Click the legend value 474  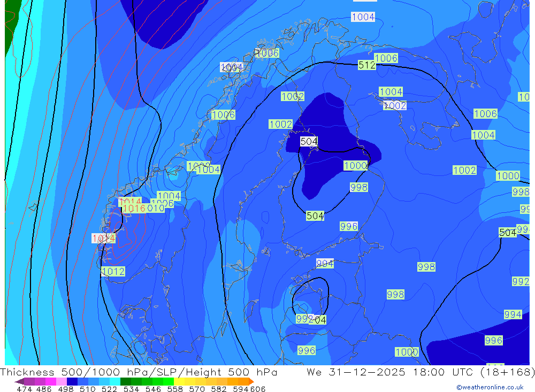tap(25, 389)
